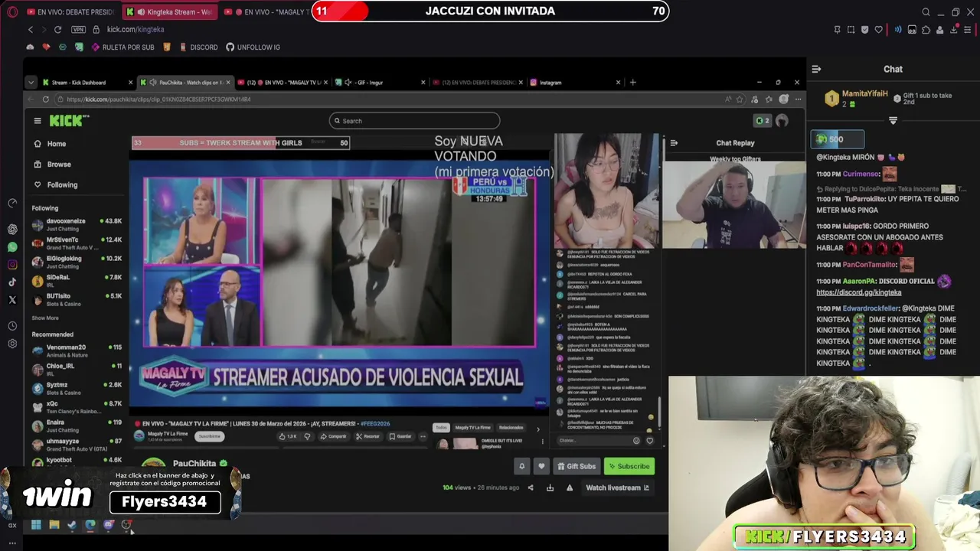Click the Kick Search field
The width and height of the screenshot is (980, 551).
point(414,121)
